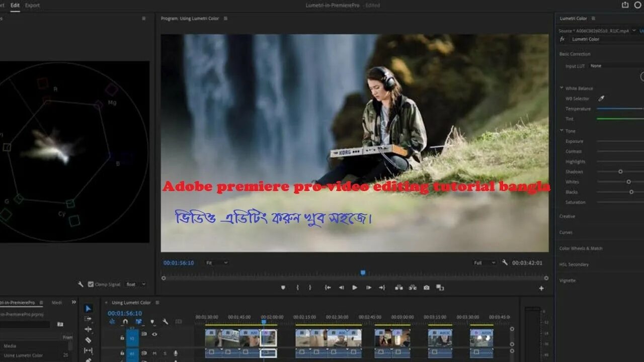Select the Ripple Edit tool

click(89, 329)
